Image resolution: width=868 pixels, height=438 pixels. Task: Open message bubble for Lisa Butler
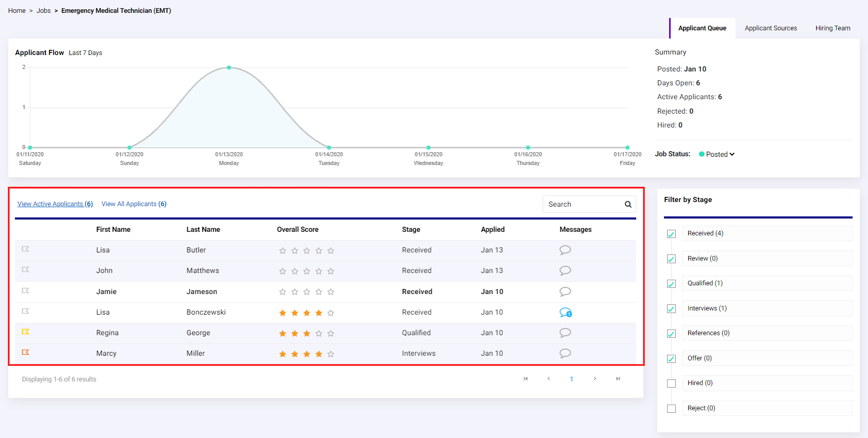point(565,250)
